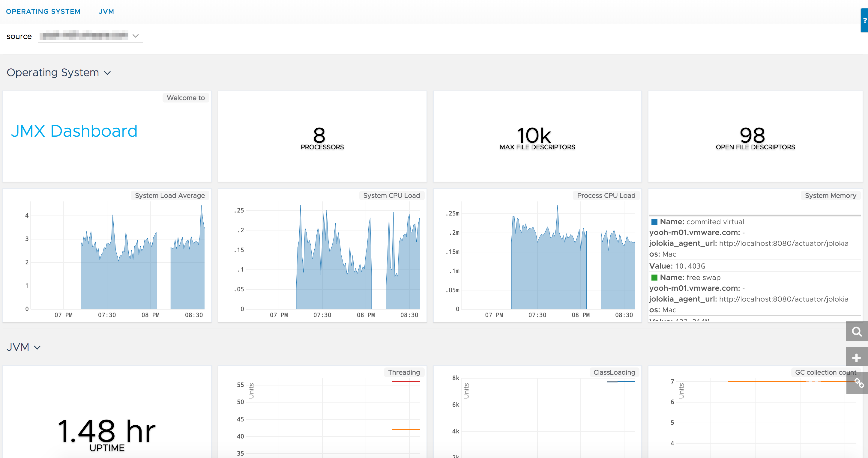The image size is (868, 458).
Task: Click the System CPU Load chart title
Action: (x=391, y=196)
